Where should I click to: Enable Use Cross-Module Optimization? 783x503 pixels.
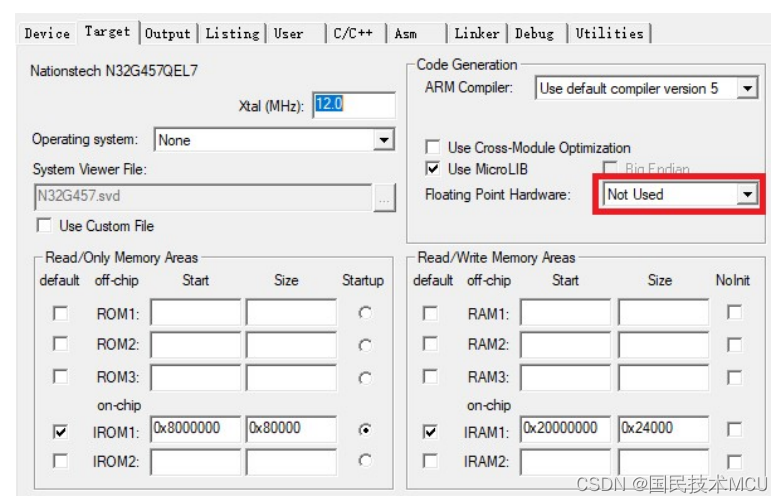pyautogui.click(x=432, y=147)
